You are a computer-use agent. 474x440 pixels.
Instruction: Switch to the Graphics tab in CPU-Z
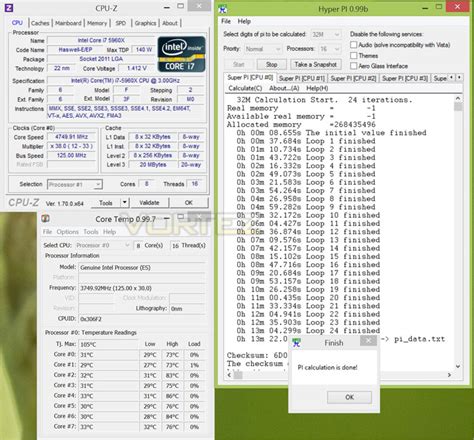click(x=145, y=23)
